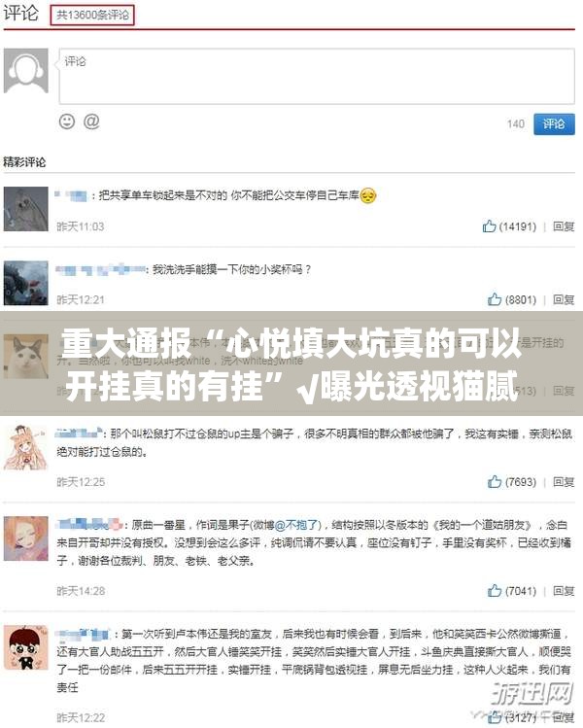Open the anime girl avatar at 昨天12:25
This screenshot has width=583, height=728.
pos(26,447)
